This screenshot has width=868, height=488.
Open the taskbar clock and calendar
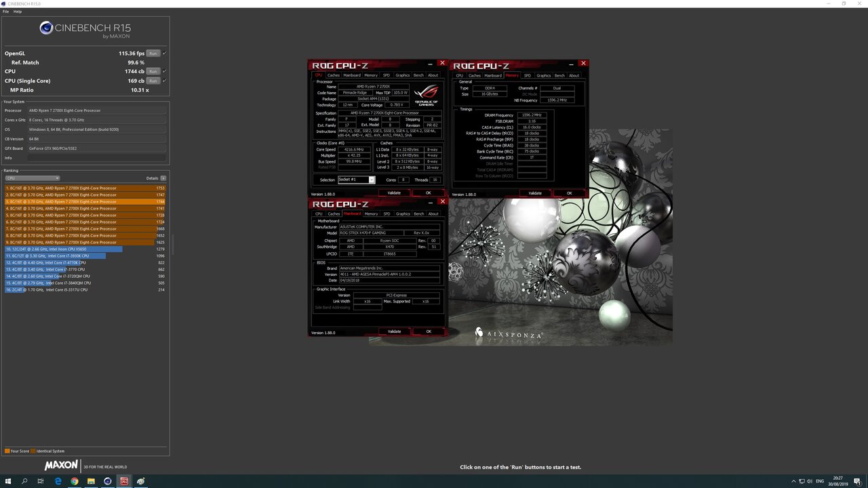pos(839,481)
